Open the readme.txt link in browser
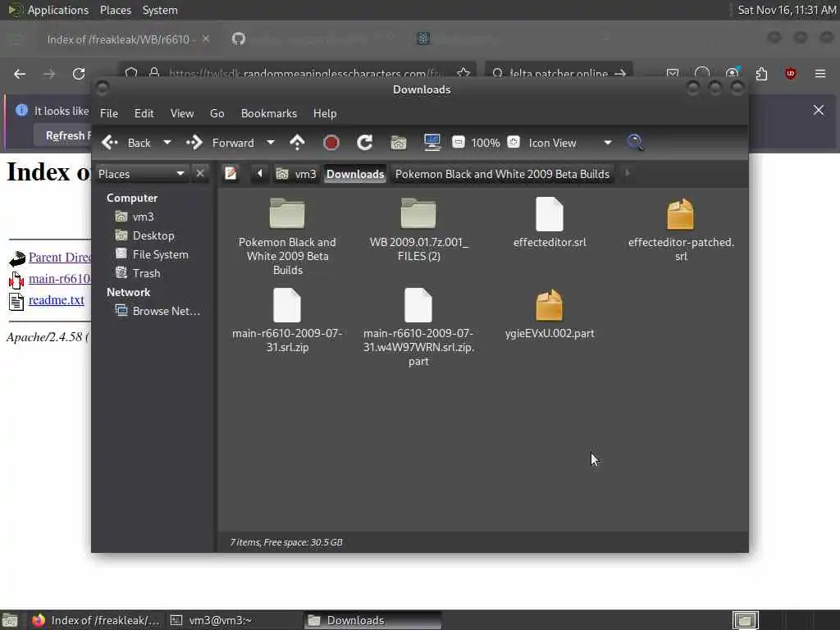Image resolution: width=840 pixels, height=630 pixels. point(57,300)
